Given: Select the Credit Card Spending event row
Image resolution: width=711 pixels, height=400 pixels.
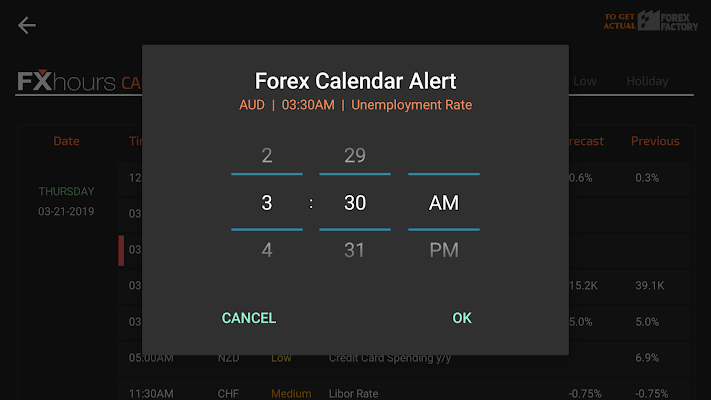Looking at the screenshot, I should pos(404,358).
